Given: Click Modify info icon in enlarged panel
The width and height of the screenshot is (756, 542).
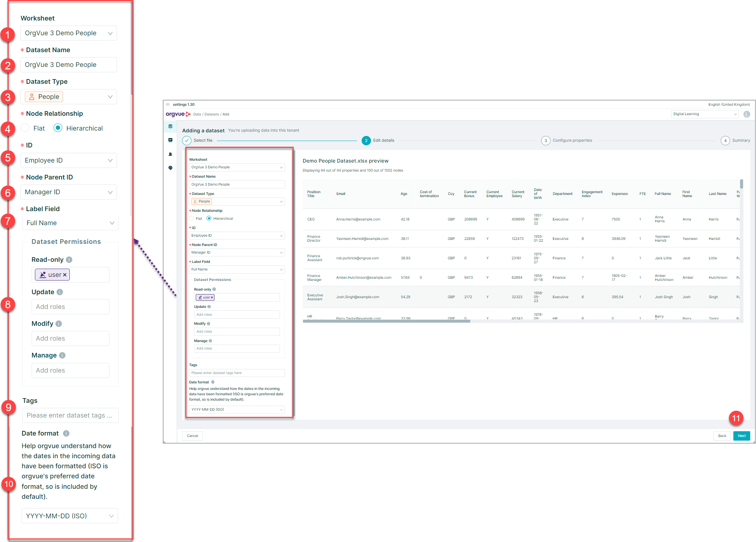Looking at the screenshot, I should point(59,324).
